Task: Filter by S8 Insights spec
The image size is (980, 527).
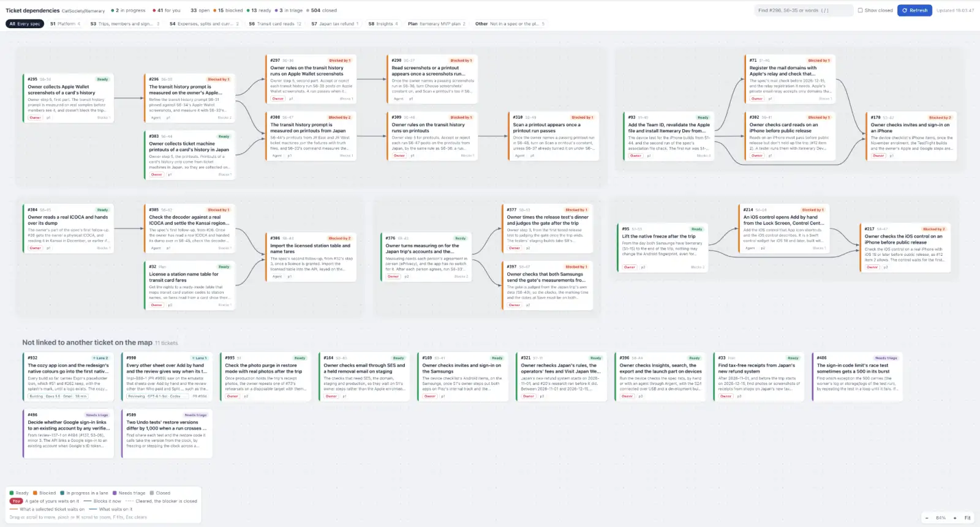Action: point(383,24)
